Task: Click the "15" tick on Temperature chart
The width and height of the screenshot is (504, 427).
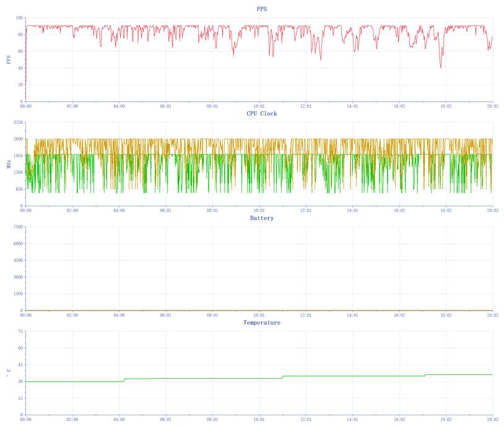Action: click(x=20, y=398)
